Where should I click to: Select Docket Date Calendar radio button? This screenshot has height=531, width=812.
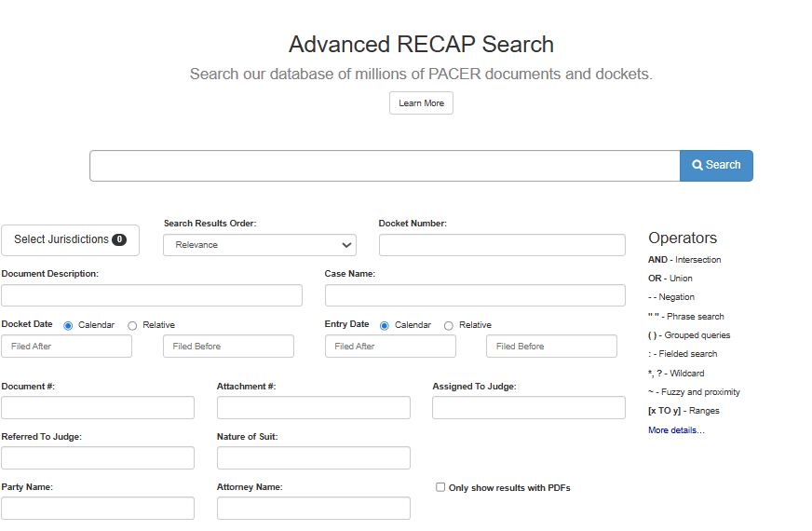tap(68, 325)
